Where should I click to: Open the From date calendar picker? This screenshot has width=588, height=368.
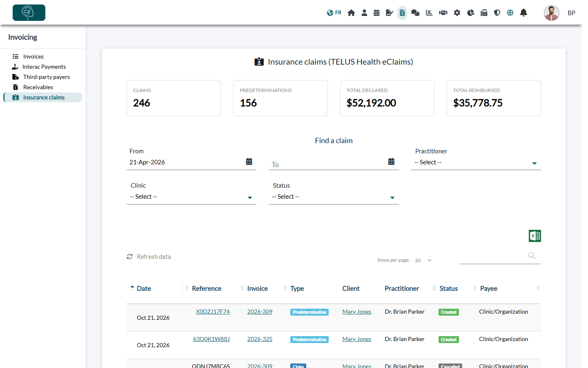coord(249,162)
